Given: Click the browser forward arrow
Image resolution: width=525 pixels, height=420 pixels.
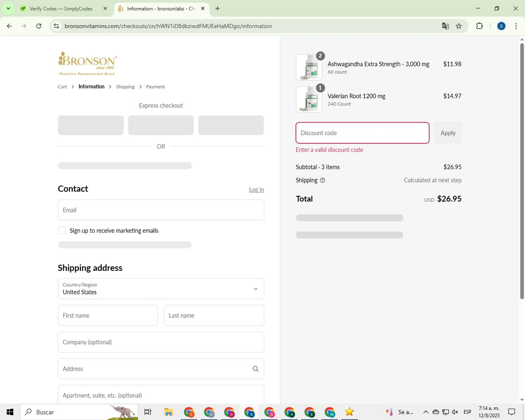Looking at the screenshot, I should coord(24,26).
